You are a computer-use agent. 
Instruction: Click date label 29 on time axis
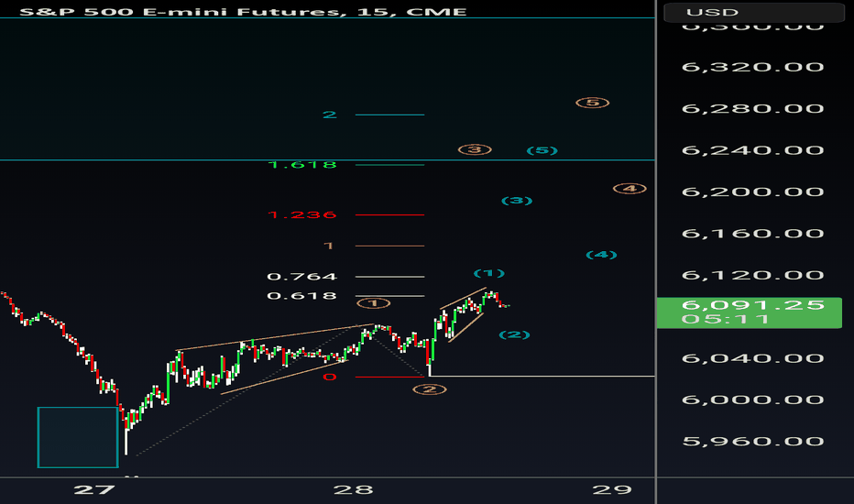[x=612, y=490]
